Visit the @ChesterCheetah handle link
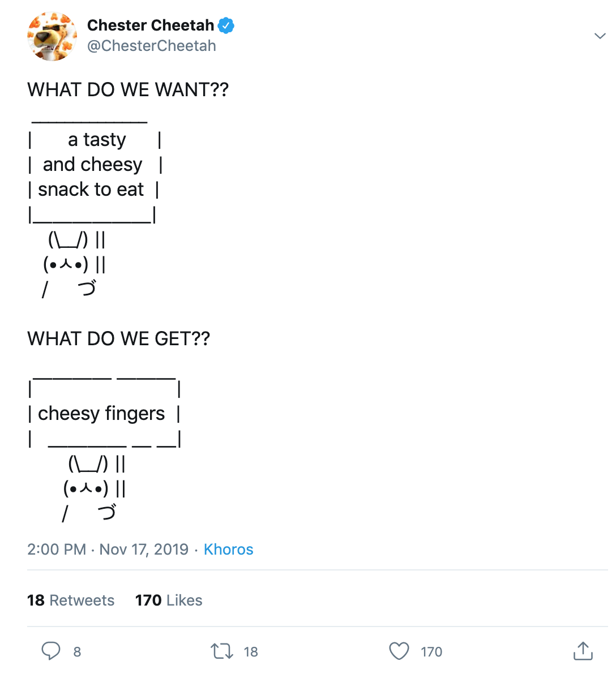This screenshot has height=678, width=616. pos(152,46)
